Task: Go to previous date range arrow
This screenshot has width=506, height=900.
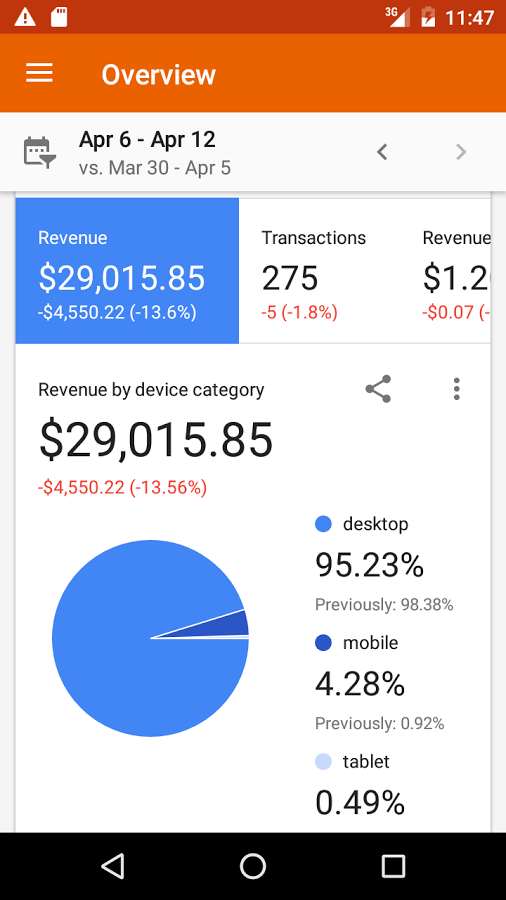Action: 382,152
